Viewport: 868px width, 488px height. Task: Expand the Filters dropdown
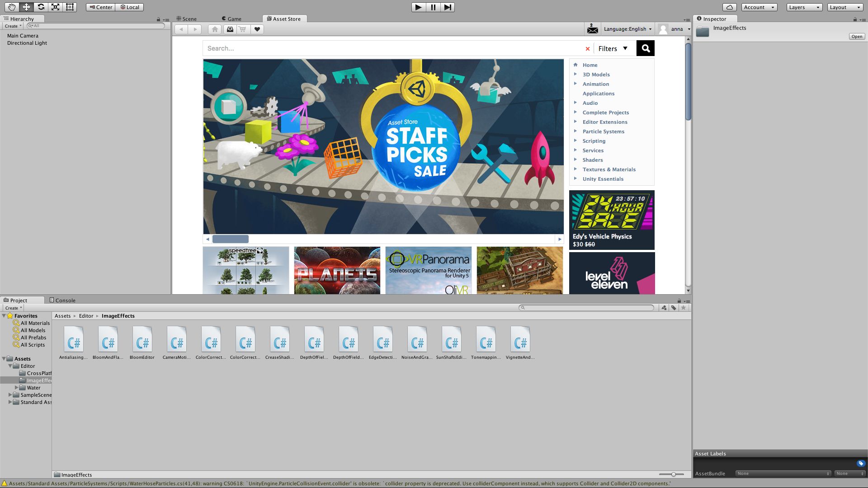coord(613,48)
